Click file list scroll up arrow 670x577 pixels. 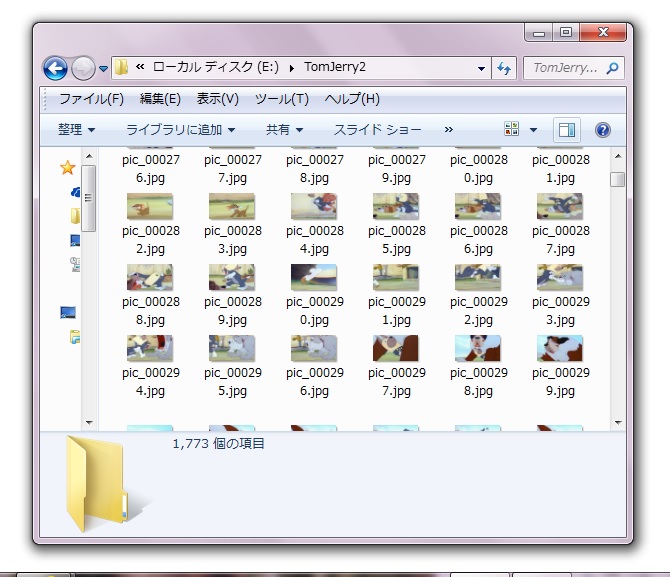(x=618, y=156)
